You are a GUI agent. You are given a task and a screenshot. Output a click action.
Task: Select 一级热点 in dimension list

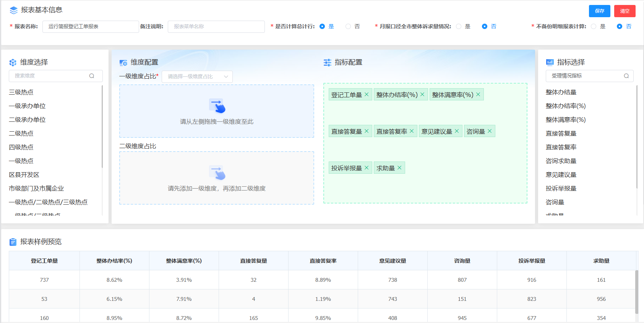click(21, 161)
